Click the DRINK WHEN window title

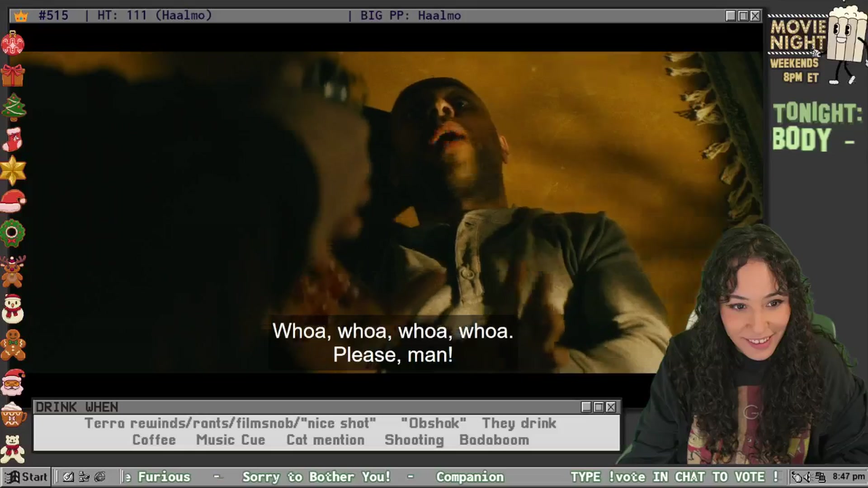[77, 407]
